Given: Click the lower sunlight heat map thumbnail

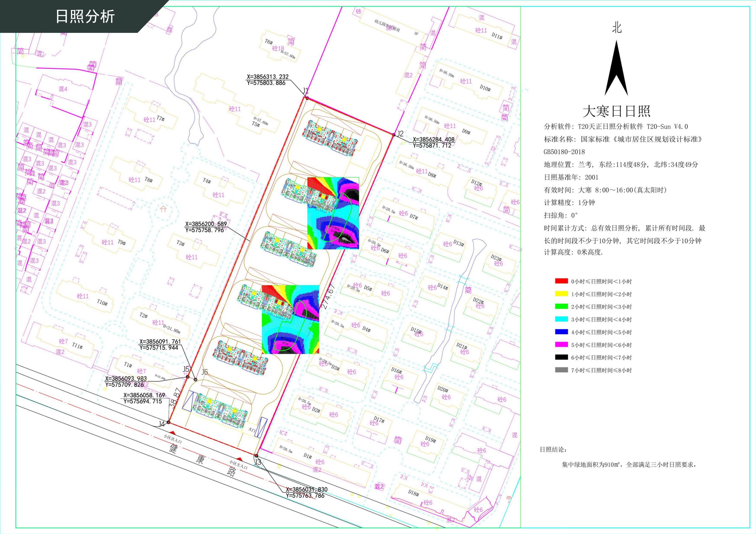Looking at the screenshot, I should click(x=290, y=320).
